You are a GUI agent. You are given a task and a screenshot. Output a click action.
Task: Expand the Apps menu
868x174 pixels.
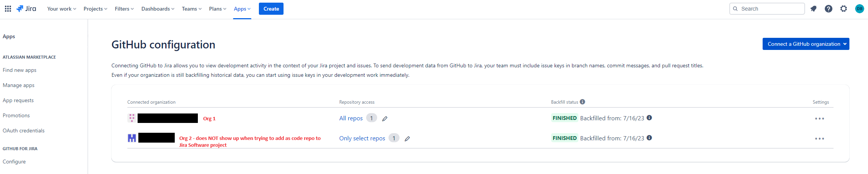click(x=242, y=9)
